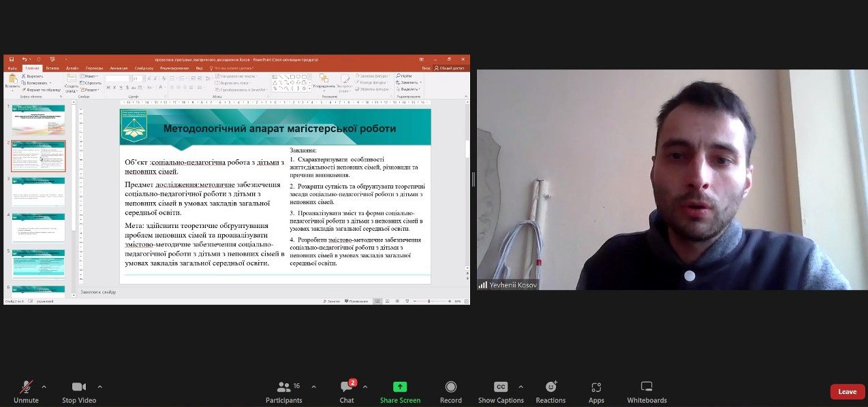Open the Zoom Apps panel
The height and width of the screenshot is (407, 868).
pyautogui.click(x=596, y=387)
